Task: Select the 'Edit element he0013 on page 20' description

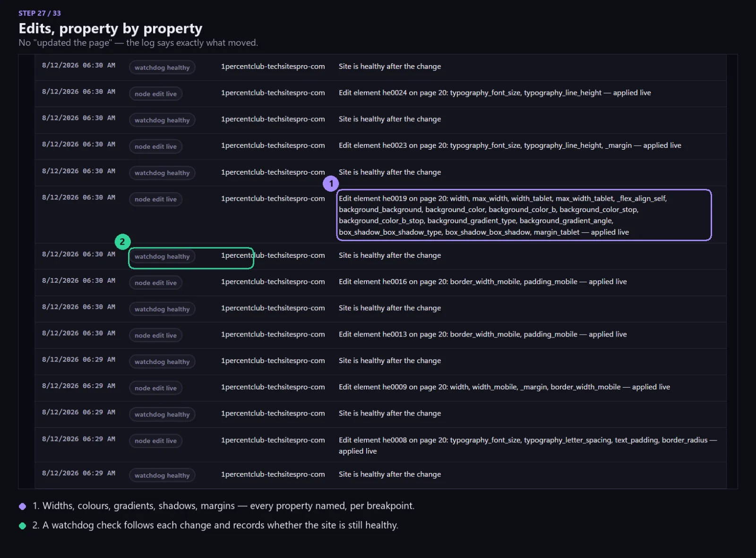Action: click(483, 334)
